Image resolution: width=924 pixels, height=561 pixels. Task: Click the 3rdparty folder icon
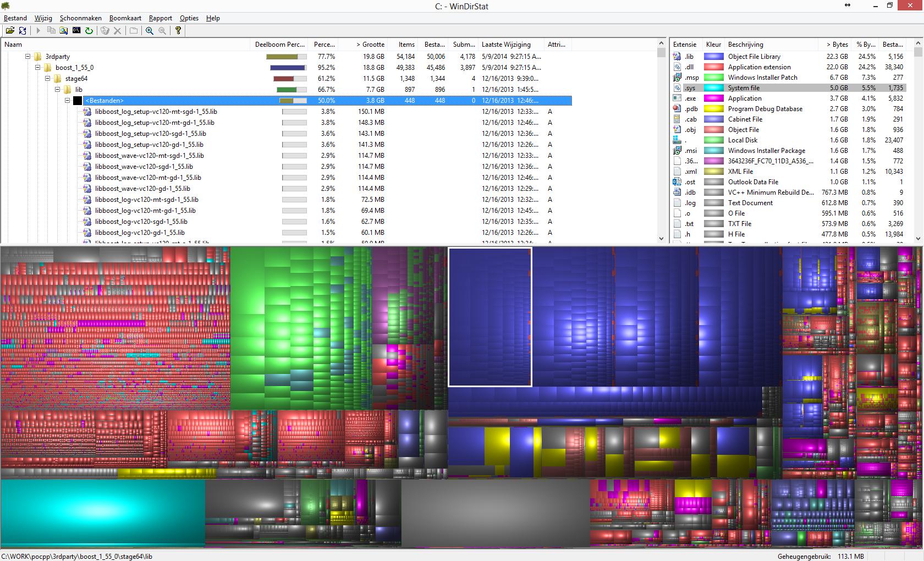click(x=37, y=57)
